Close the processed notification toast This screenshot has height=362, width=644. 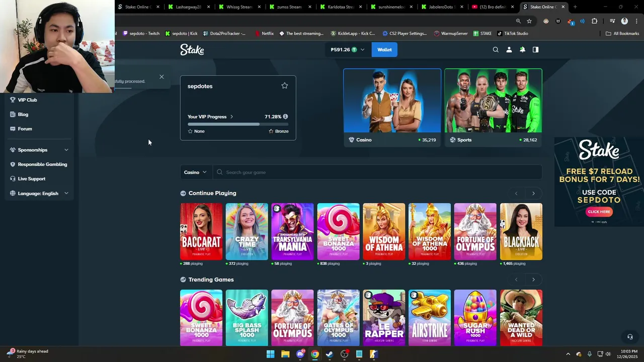[x=162, y=77]
